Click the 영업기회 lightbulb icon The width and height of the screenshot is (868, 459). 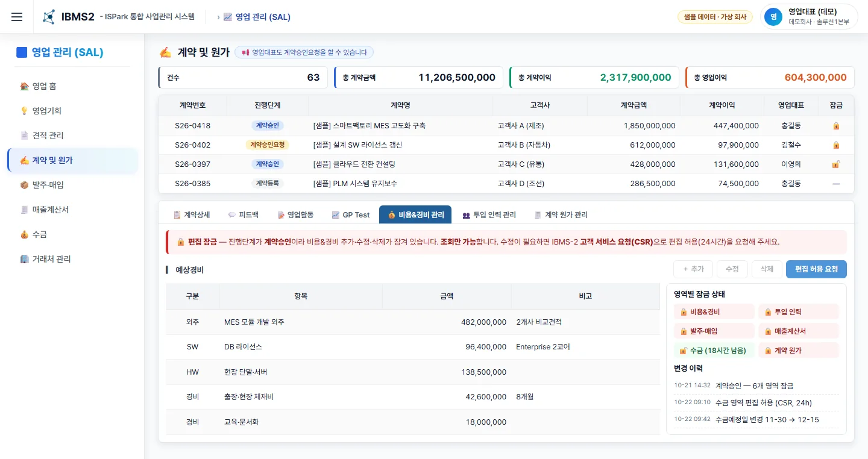(x=24, y=111)
